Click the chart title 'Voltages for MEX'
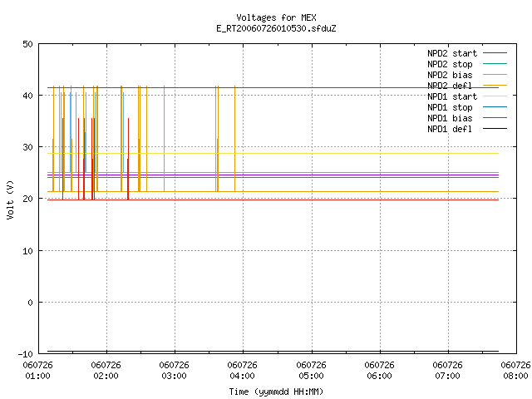This screenshot has height=399, width=532. tap(276, 17)
